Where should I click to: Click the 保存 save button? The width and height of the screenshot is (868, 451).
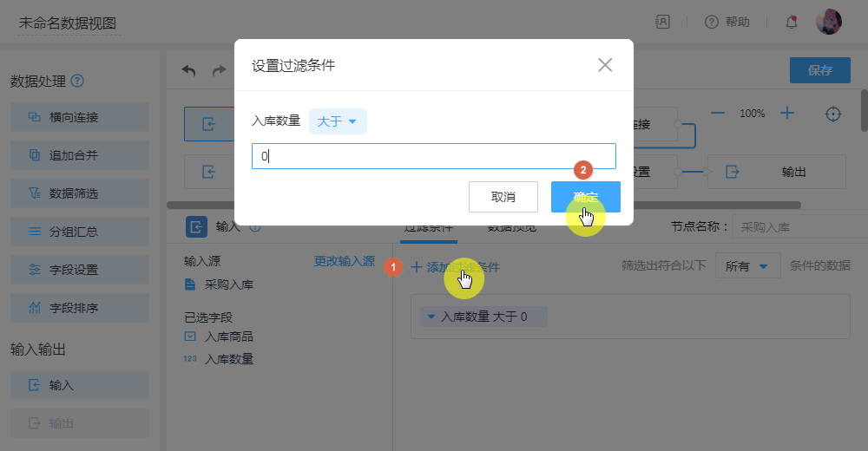pos(819,71)
